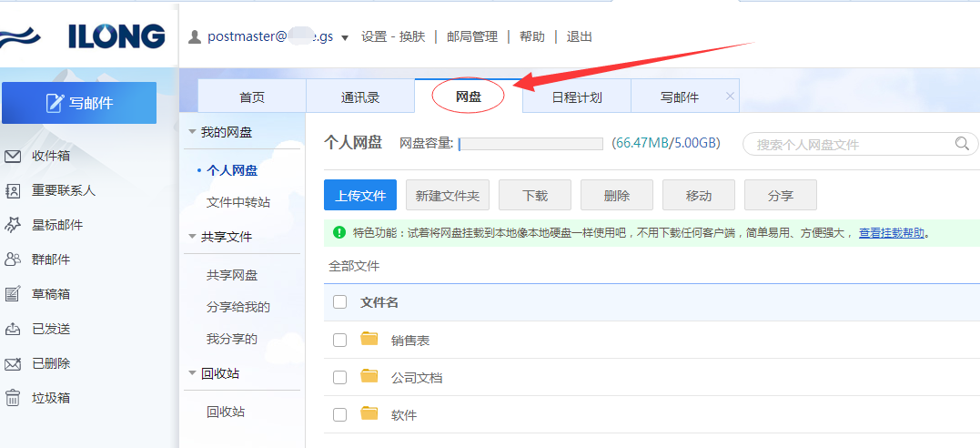This screenshot has width=980, height=448.
Task: Tick the checkbox for 销售表 folder
Action: (x=339, y=340)
